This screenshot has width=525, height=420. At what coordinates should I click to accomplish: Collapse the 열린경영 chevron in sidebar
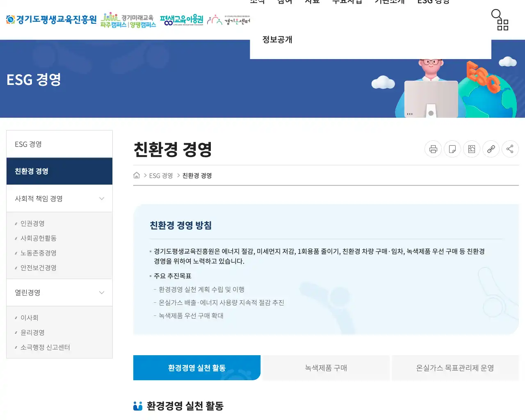tap(102, 292)
